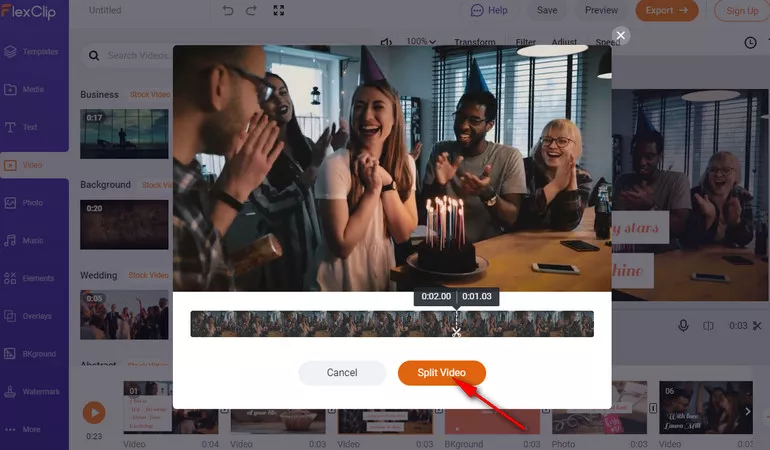Image resolution: width=770 pixels, height=450 pixels.
Task: Save the project
Action: point(547,10)
